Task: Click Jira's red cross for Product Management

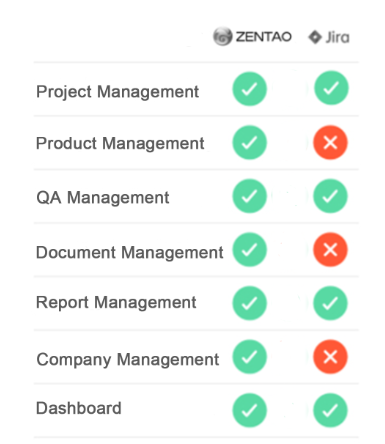Action: click(330, 143)
